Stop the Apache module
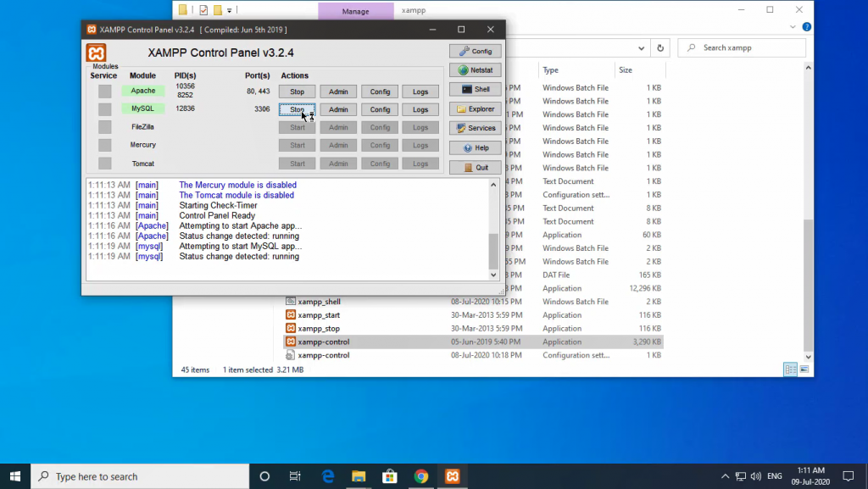Screen dimensions: 868x489 click(298, 92)
